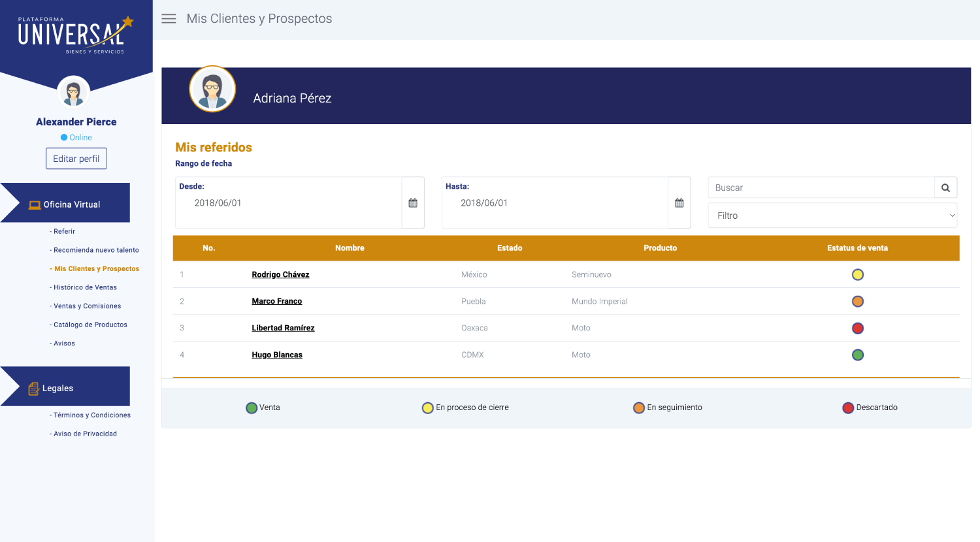Click the Producto column header
The width and height of the screenshot is (980, 542).
tap(660, 248)
